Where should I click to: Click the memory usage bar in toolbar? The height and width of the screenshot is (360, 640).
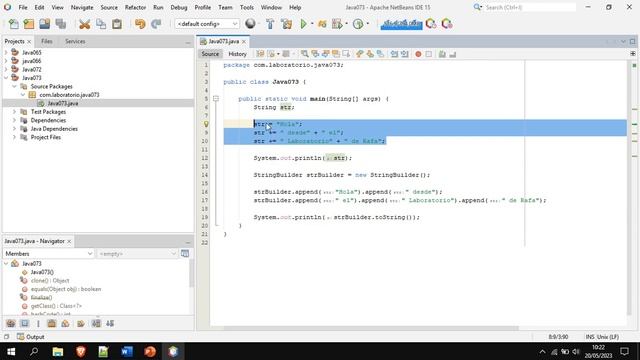pyautogui.click(x=401, y=24)
